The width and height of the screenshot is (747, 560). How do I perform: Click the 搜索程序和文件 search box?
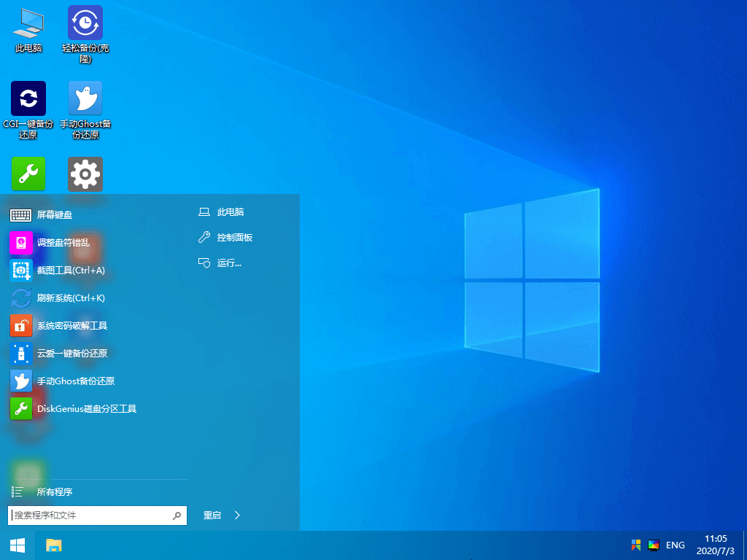pyautogui.click(x=91, y=516)
